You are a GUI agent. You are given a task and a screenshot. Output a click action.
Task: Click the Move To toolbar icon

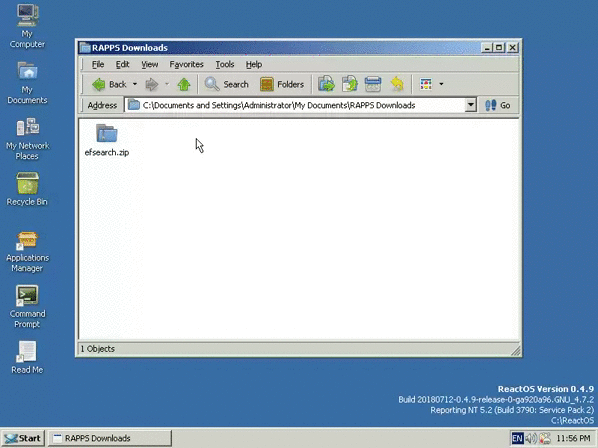pos(326,84)
